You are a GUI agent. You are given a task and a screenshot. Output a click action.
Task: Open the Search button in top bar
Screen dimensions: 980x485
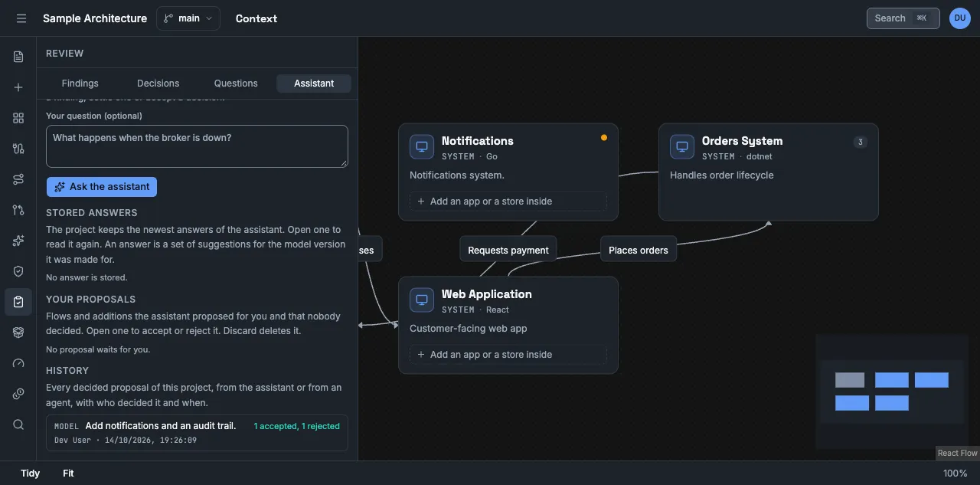[x=903, y=18]
